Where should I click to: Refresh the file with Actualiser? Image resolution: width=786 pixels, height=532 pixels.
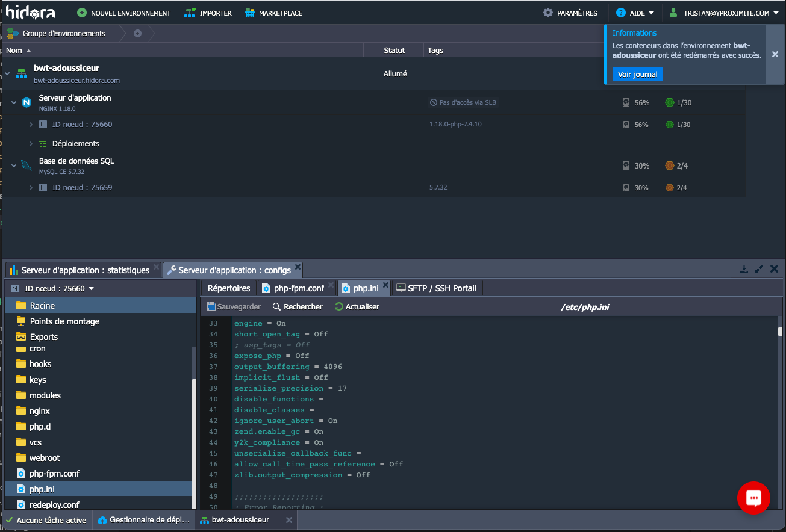(x=357, y=307)
